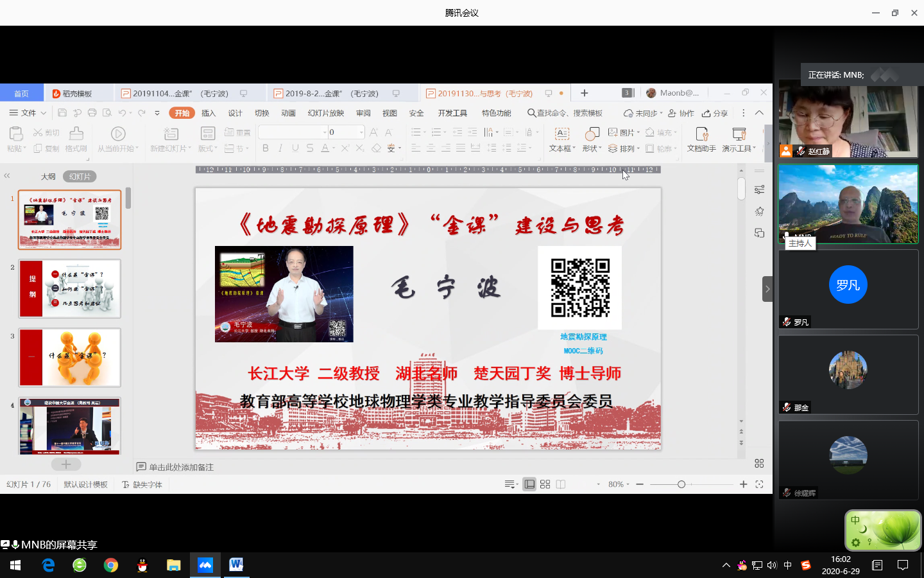924x578 pixels.
Task: Switch the panel to 大纲 outline view
Action: coord(48,177)
